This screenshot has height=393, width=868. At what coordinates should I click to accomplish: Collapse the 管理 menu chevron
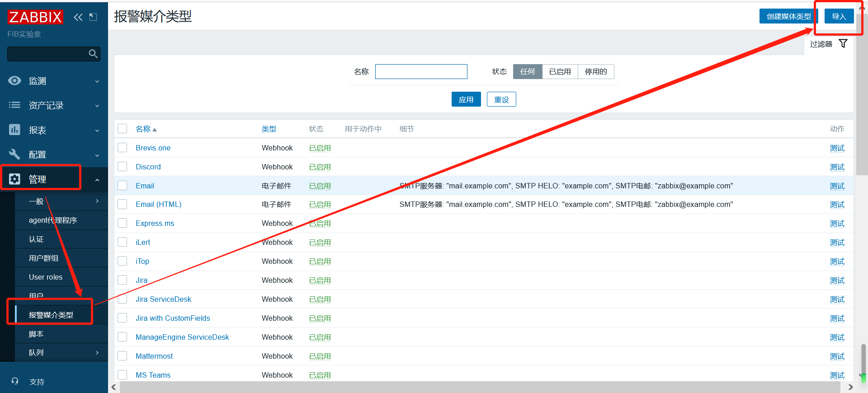tap(97, 180)
